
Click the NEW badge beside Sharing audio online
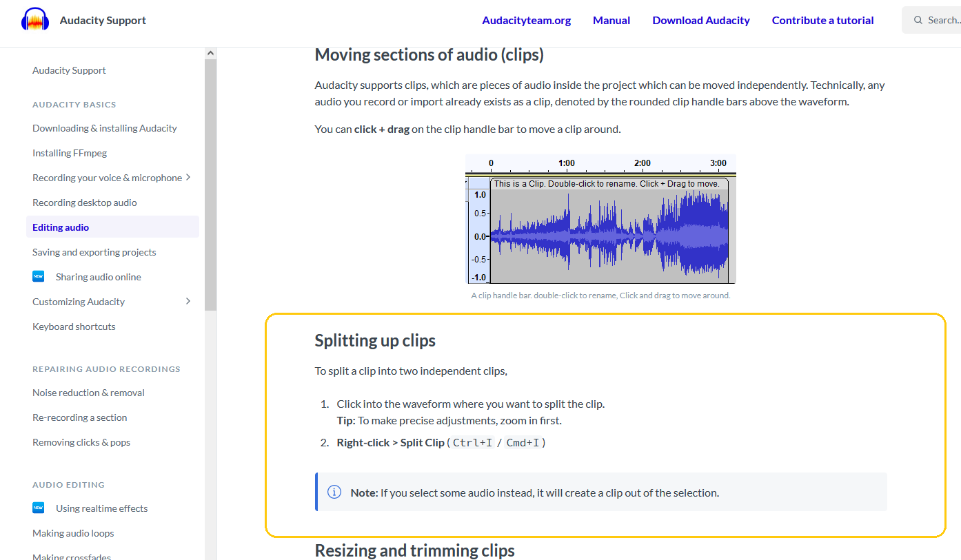tap(39, 276)
